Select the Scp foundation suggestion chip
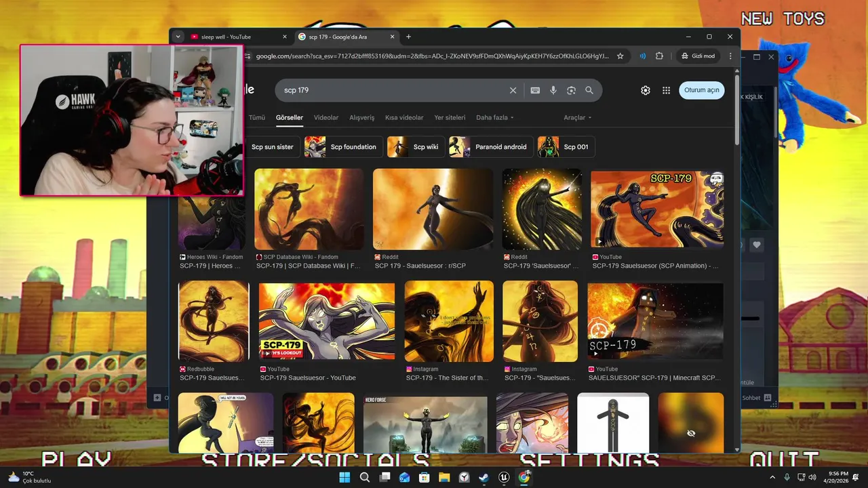Image resolution: width=868 pixels, height=488 pixels. pyautogui.click(x=343, y=146)
